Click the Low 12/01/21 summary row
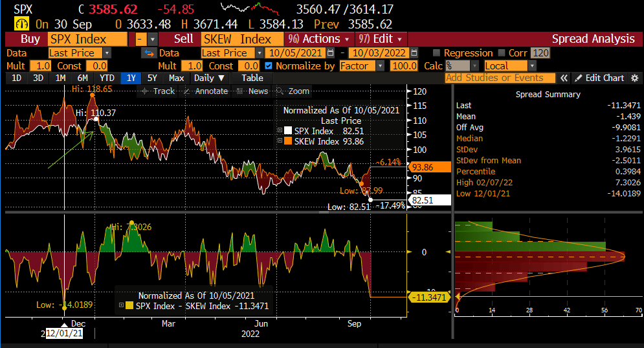Image resolution: width=644 pixels, height=348 pixels. (548, 193)
